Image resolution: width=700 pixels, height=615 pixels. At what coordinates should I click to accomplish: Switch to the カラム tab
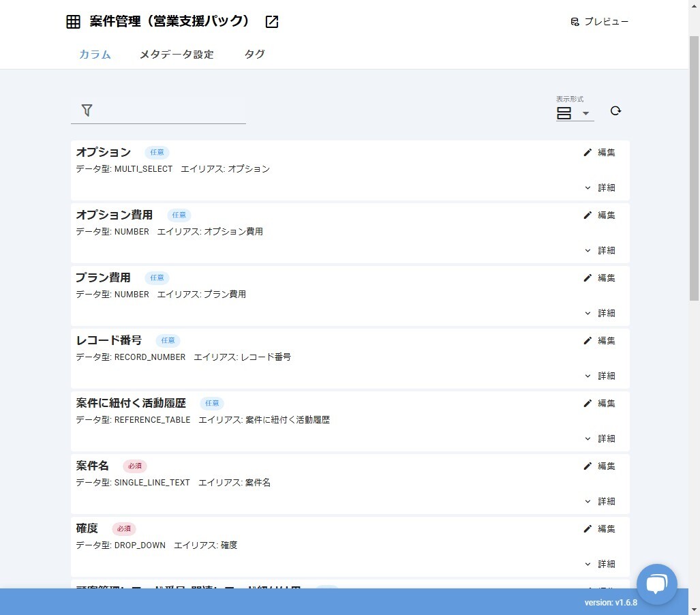pyautogui.click(x=95, y=55)
